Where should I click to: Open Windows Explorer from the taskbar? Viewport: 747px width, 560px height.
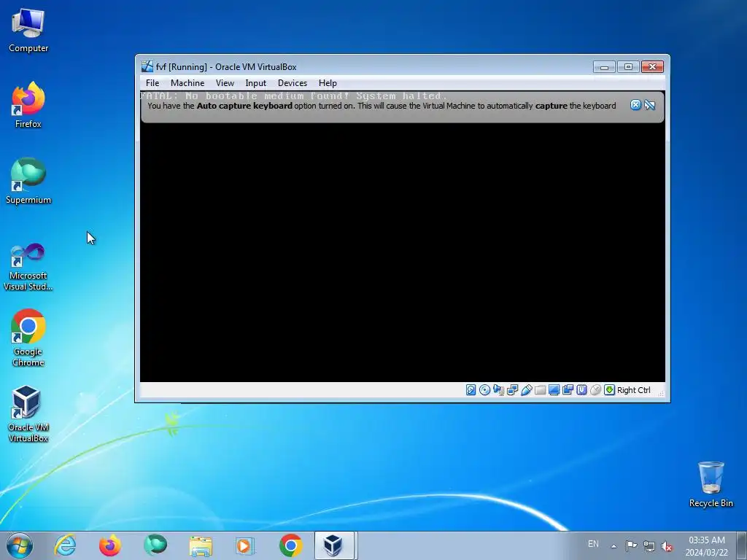click(201, 545)
